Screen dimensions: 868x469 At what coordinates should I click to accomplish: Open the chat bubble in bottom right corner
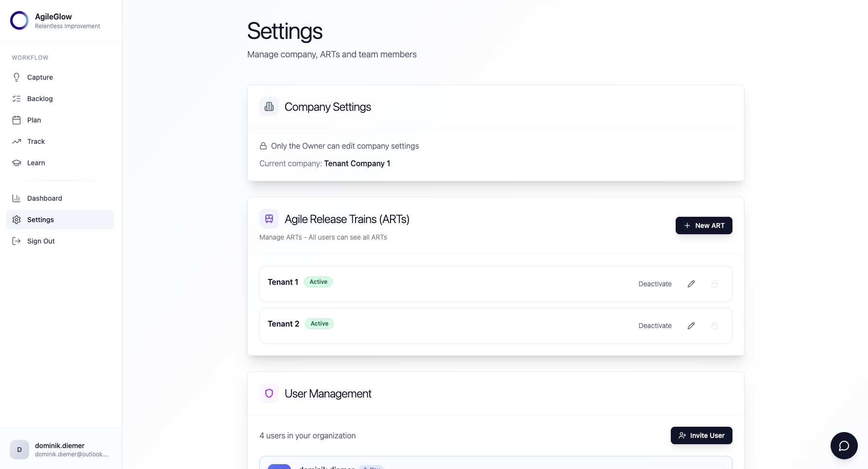pyautogui.click(x=844, y=446)
